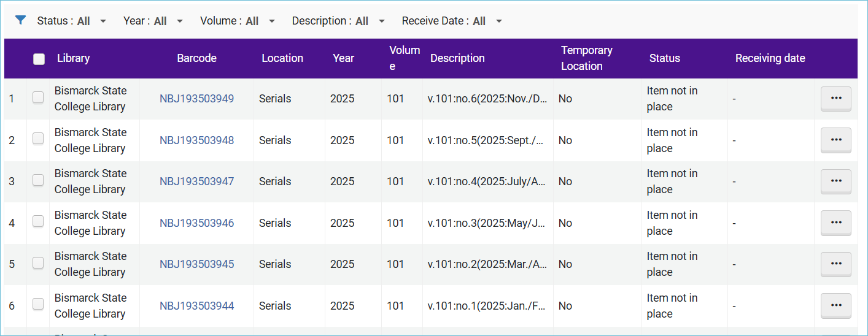
Task: Click Serials location in row 2
Action: point(275,140)
